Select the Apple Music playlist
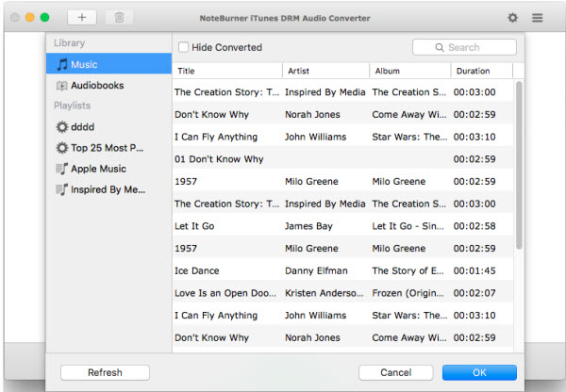 98,169
